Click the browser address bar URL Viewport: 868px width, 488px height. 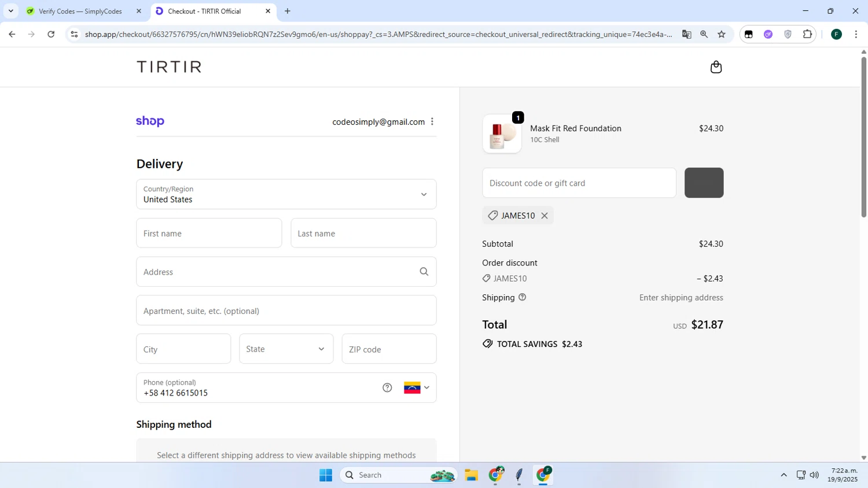click(x=378, y=34)
